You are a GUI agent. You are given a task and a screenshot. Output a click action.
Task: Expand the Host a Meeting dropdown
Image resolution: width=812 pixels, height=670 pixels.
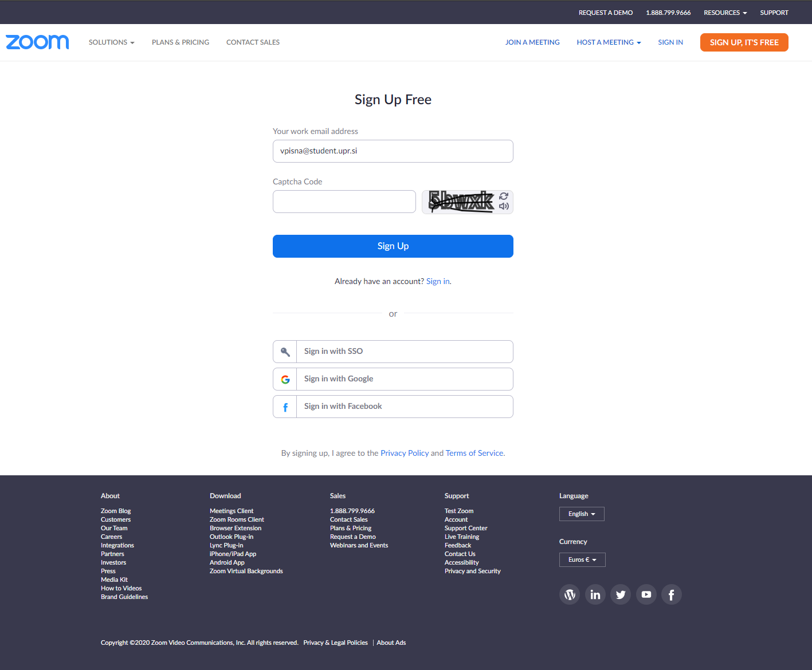(609, 42)
